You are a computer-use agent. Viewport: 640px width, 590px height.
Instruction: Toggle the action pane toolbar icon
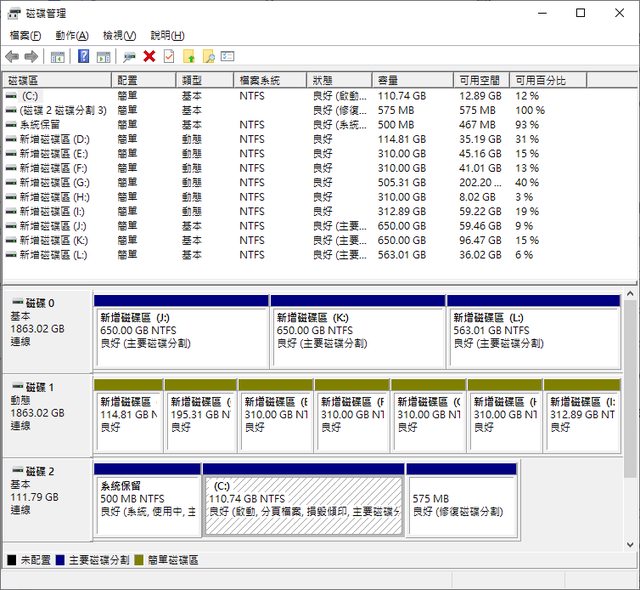[x=103, y=57]
